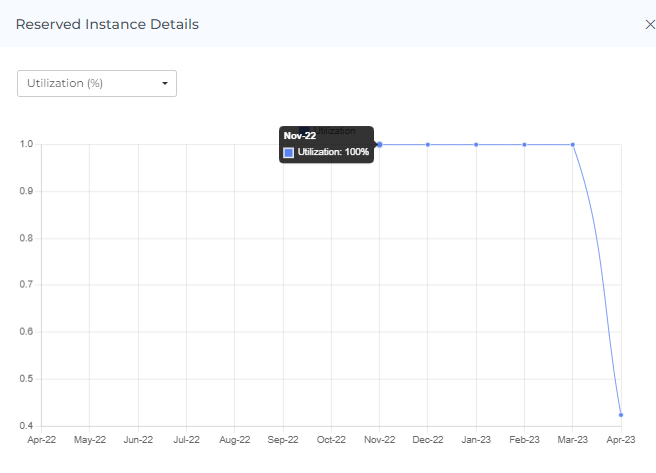
Task: Click the Reserved Instance Details title
Action: (x=107, y=24)
